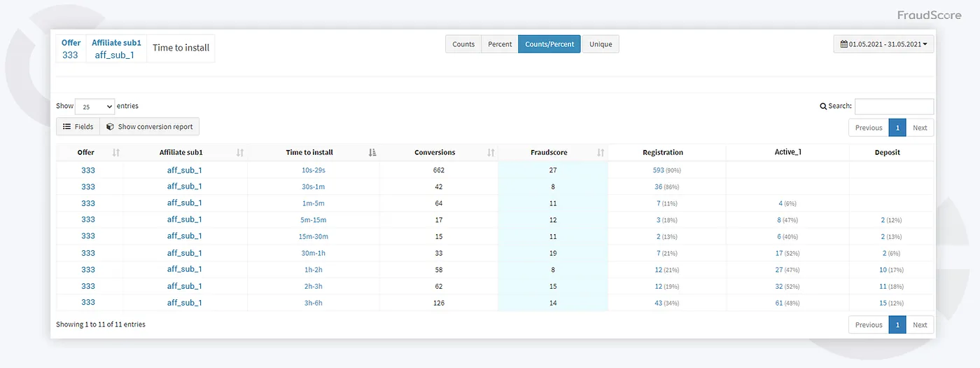Open the Offer 333 breadcrumb filter

[x=71, y=48]
